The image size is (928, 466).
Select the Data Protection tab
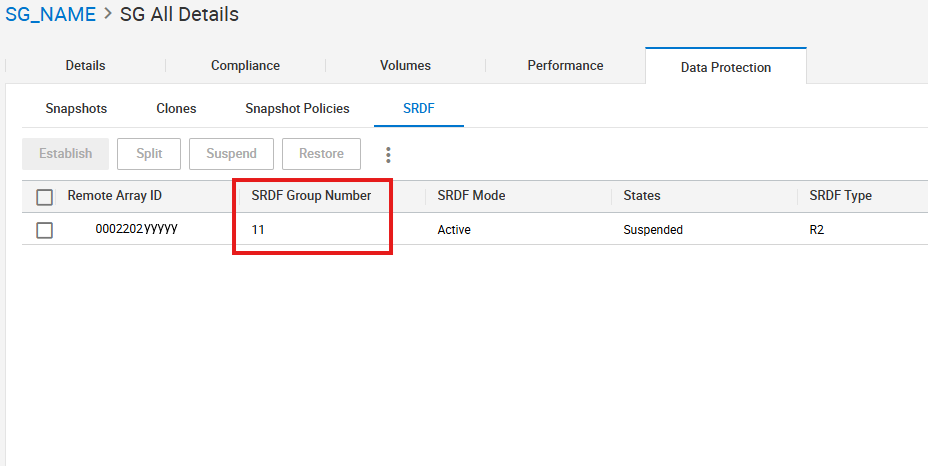point(725,68)
